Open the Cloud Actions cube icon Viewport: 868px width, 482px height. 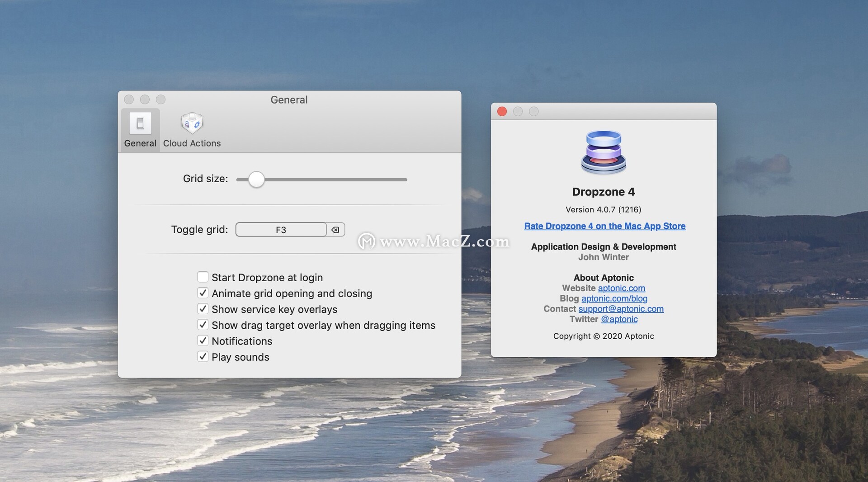pos(192,123)
